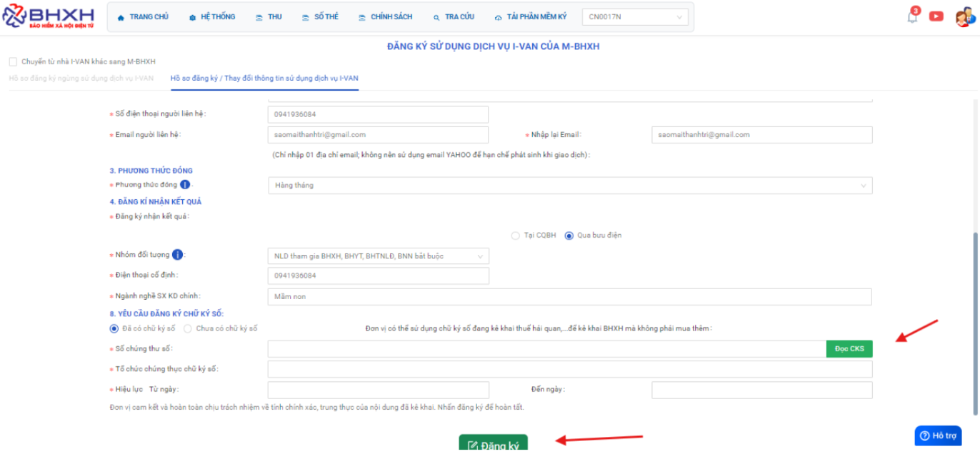Viewport: 980px width, 454px height.
Task: Expand the CN0017N unit dropdown
Action: click(635, 17)
